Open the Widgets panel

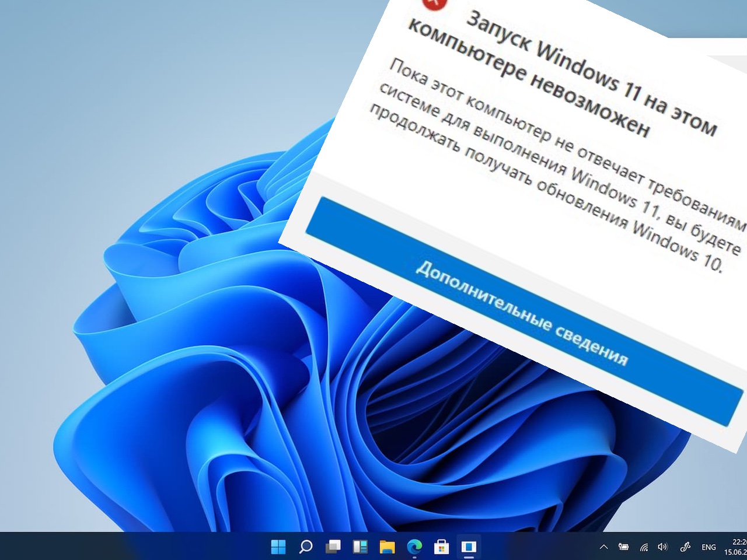360,547
